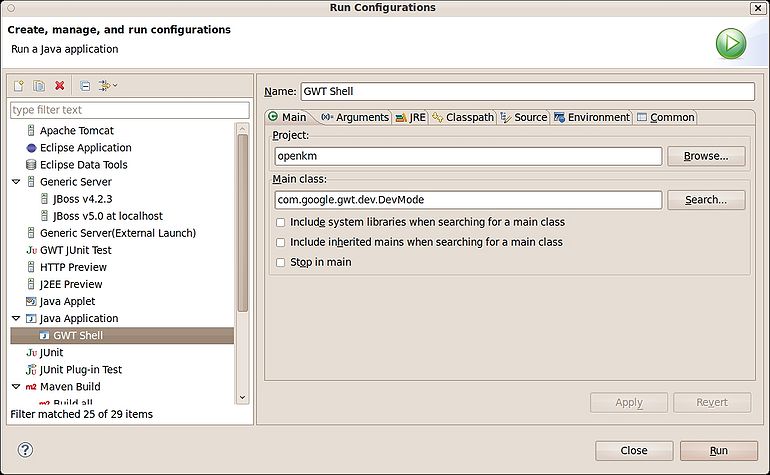
Task: Click the Duplicate launch configuration icon
Action: point(39,86)
